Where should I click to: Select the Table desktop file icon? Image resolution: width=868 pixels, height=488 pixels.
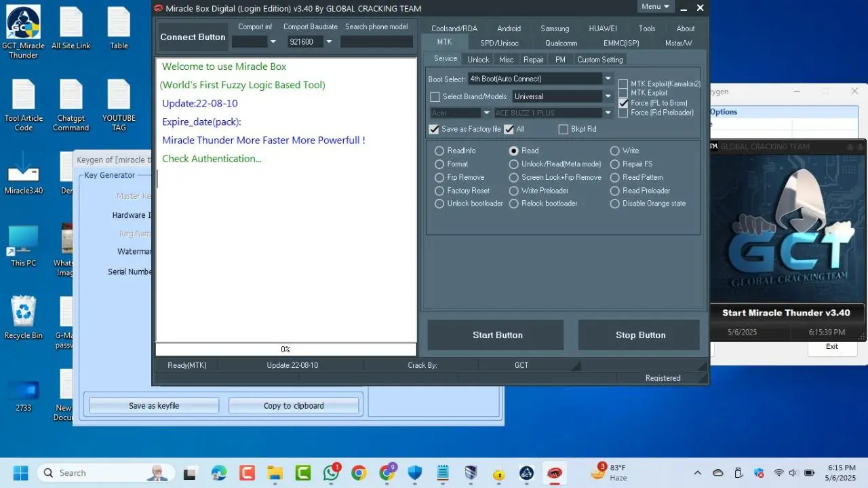[119, 29]
